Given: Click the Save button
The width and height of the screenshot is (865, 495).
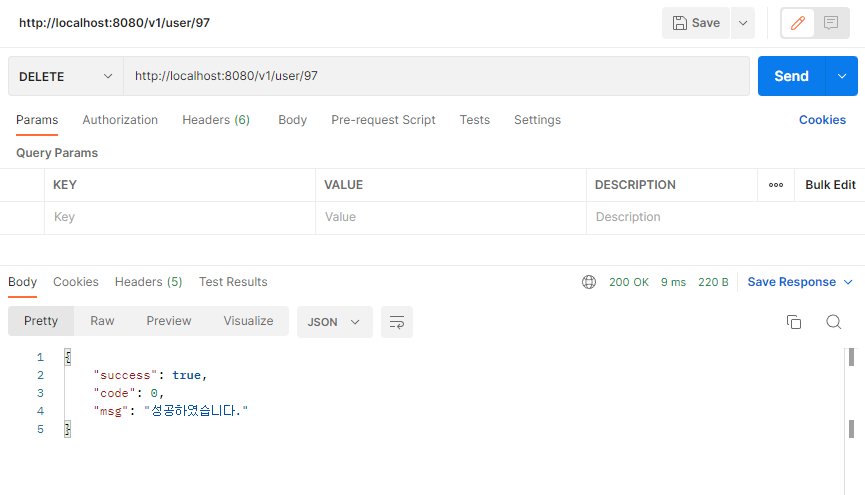Looking at the screenshot, I should [696, 23].
